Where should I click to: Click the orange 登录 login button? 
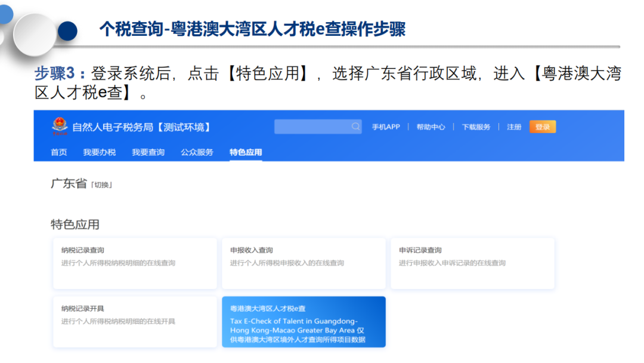click(543, 127)
